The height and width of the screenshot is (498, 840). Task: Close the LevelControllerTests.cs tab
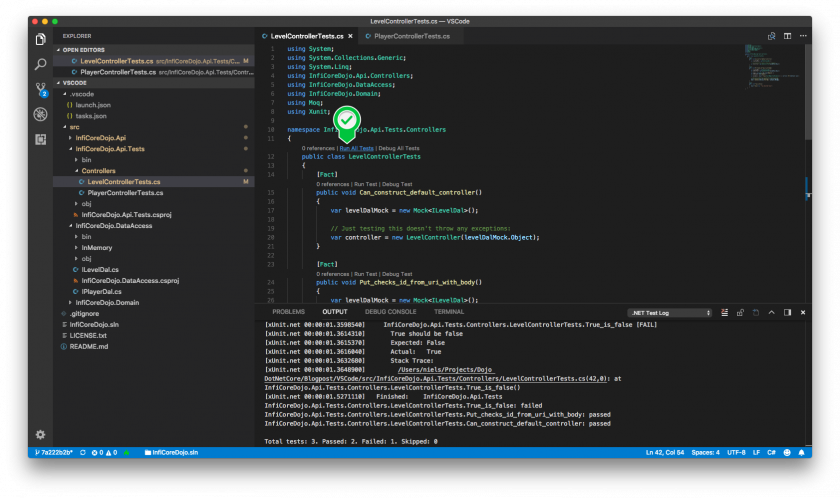coord(350,36)
